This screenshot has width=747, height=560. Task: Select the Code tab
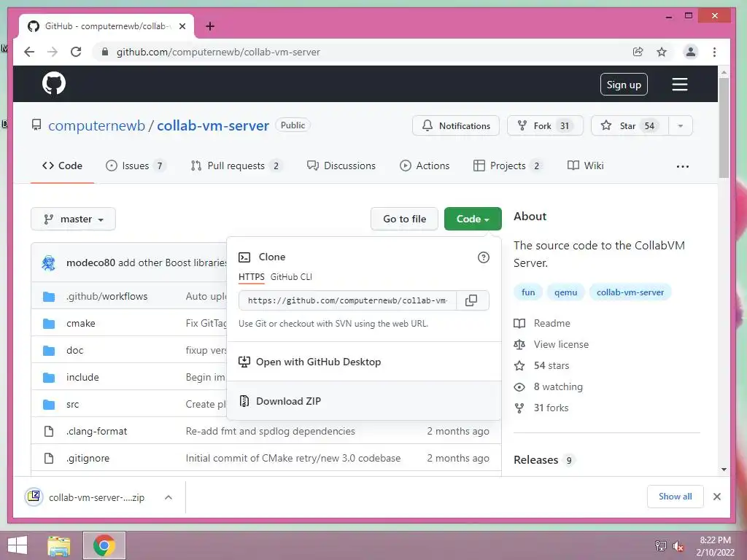click(63, 166)
